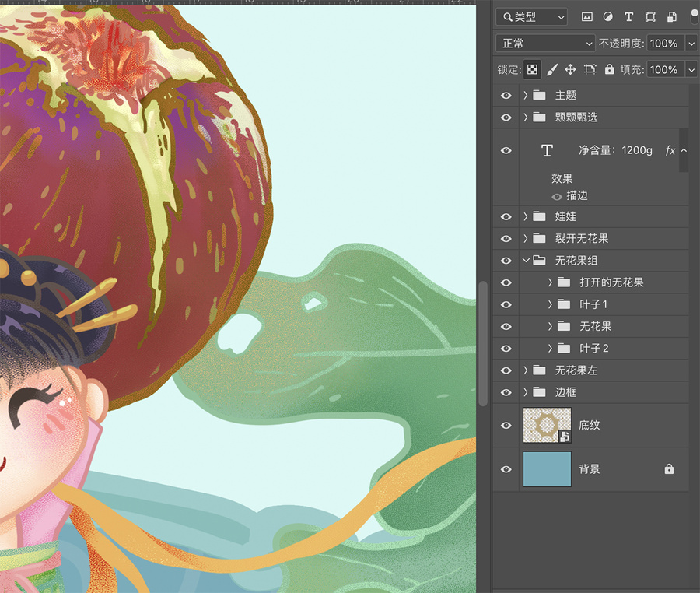Hide the 颗颗甄选 group

click(506, 118)
